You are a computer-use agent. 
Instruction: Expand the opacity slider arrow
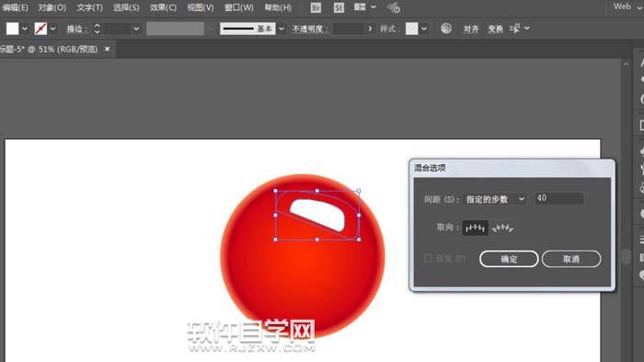[x=370, y=29]
